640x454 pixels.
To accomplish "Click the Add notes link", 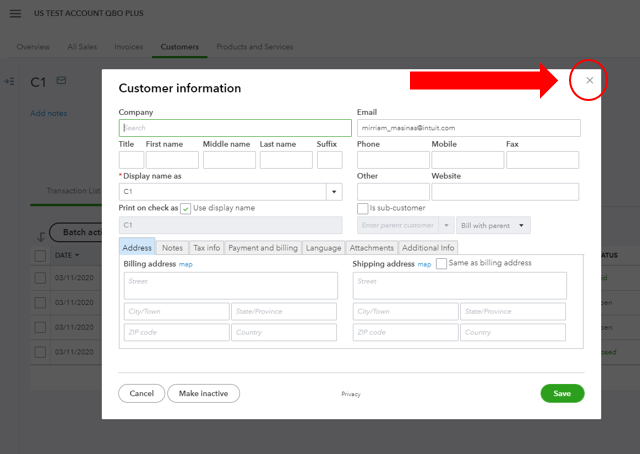I will click(x=49, y=113).
